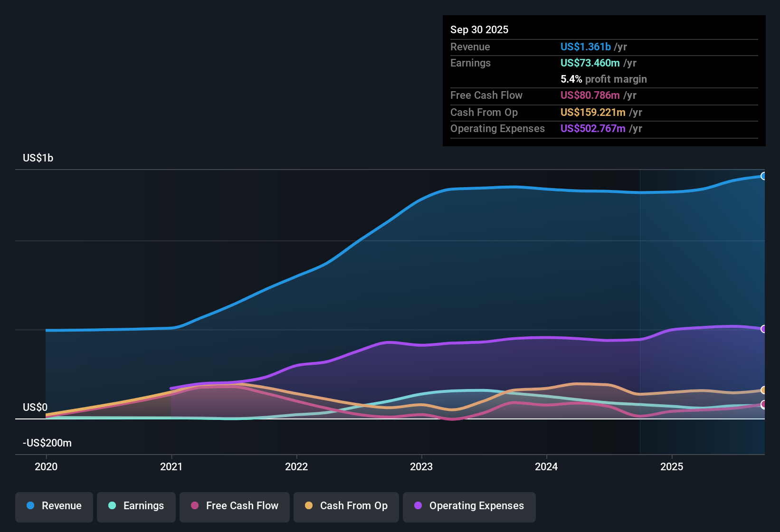Click the -US$200m y-axis label
The image size is (780, 532).
click(x=47, y=443)
